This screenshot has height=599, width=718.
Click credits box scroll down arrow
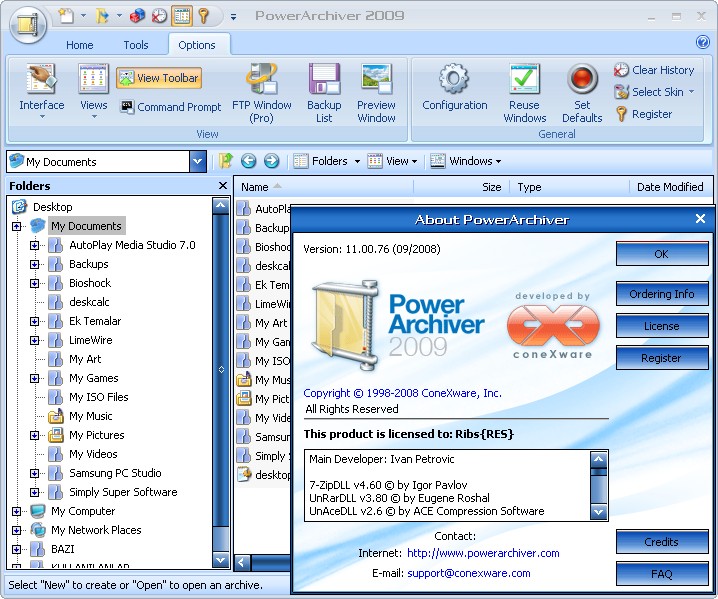[x=598, y=512]
